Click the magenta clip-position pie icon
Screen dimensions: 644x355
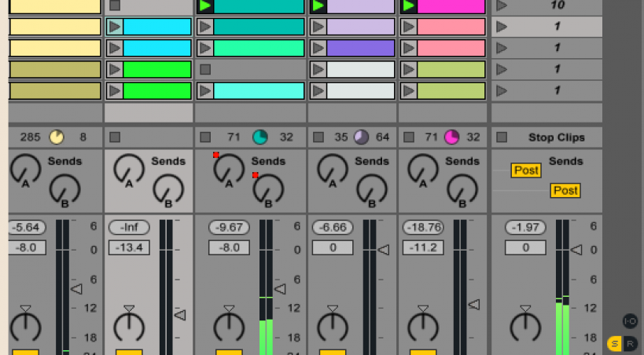[x=451, y=137]
